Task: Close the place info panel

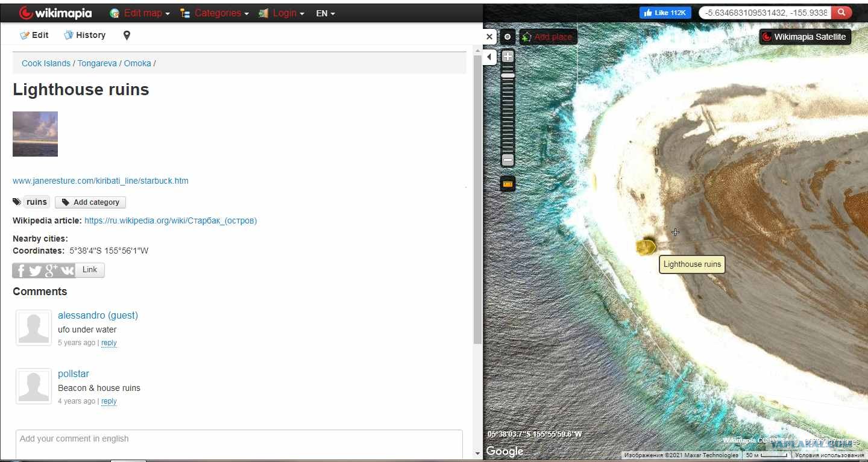Action: point(489,37)
